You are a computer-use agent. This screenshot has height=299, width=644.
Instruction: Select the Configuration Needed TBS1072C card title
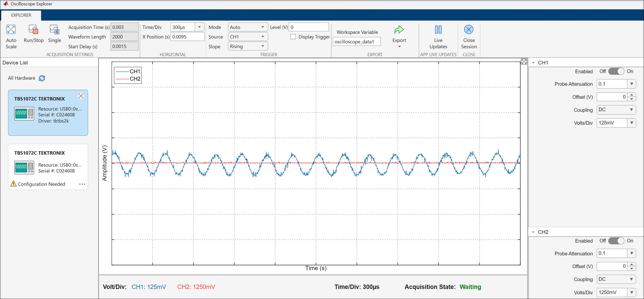click(x=39, y=153)
